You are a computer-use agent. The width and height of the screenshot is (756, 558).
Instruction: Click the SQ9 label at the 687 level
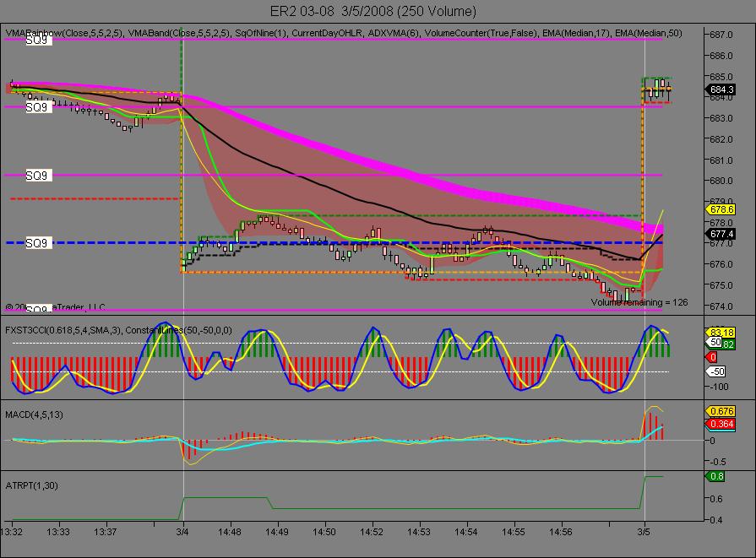[37, 40]
